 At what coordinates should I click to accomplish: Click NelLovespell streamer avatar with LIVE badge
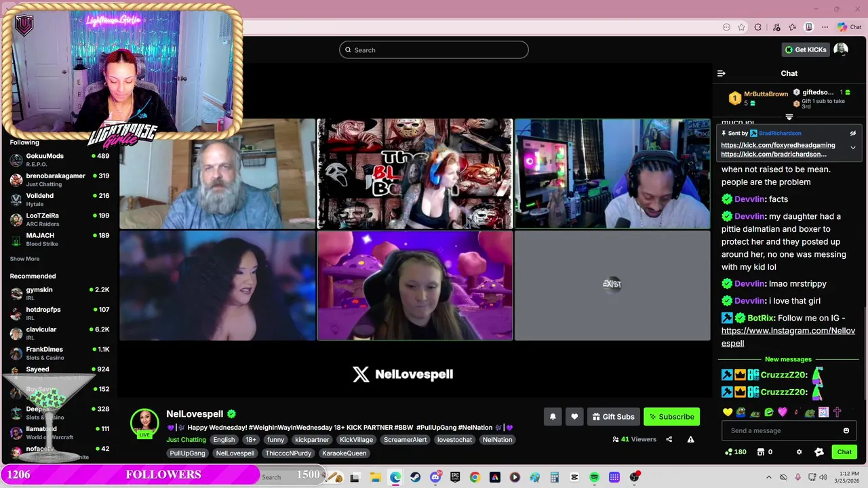[x=144, y=423]
